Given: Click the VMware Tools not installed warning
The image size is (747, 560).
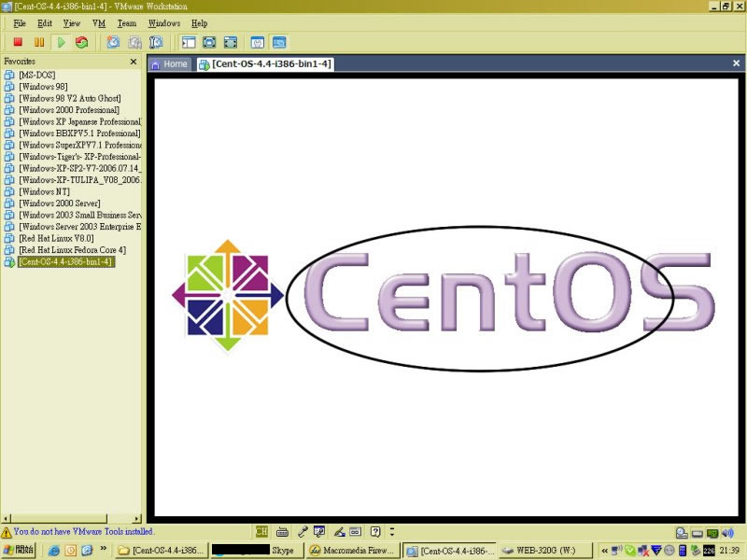Looking at the screenshot, I should [78, 531].
